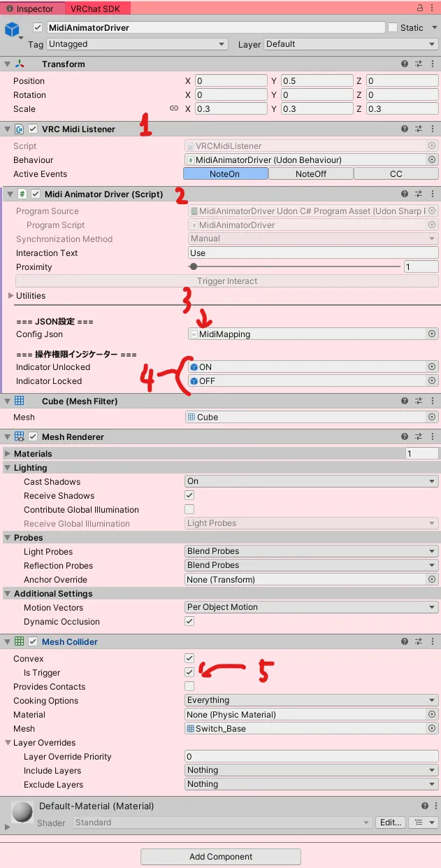The height and width of the screenshot is (868, 441).
Task: Click the Proximity slider handle
Action: [194, 266]
